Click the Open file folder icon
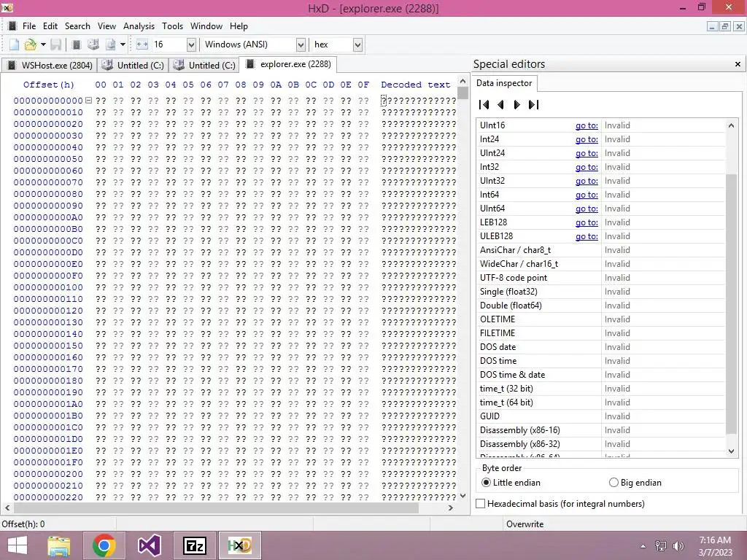This screenshot has height=560, width=747. pyautogui.click(x=31, y=44)
